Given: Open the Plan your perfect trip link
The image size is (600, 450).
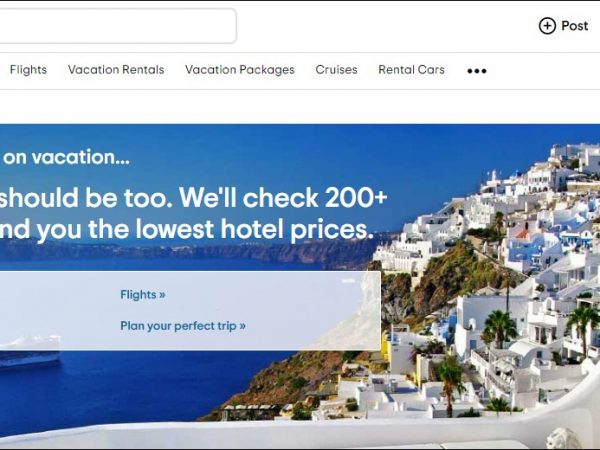Looking at the screenshot, I should coord(183,326).
